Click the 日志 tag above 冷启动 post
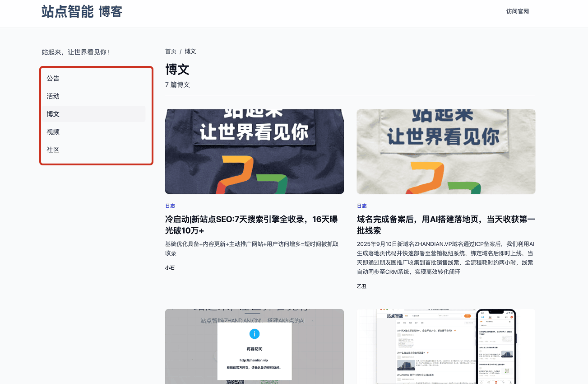The height and width of the screenshot is (384, 588). coord(170,206)
